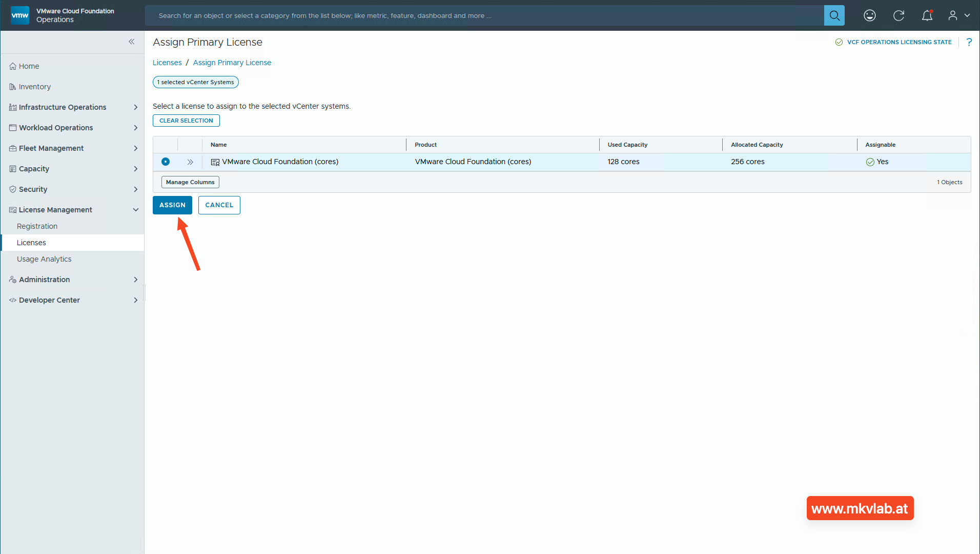The width and height of the screenshot is (980, 554).
Task: Open Manage Columns options
Action: pyautogui.click(x=190, y=182)
